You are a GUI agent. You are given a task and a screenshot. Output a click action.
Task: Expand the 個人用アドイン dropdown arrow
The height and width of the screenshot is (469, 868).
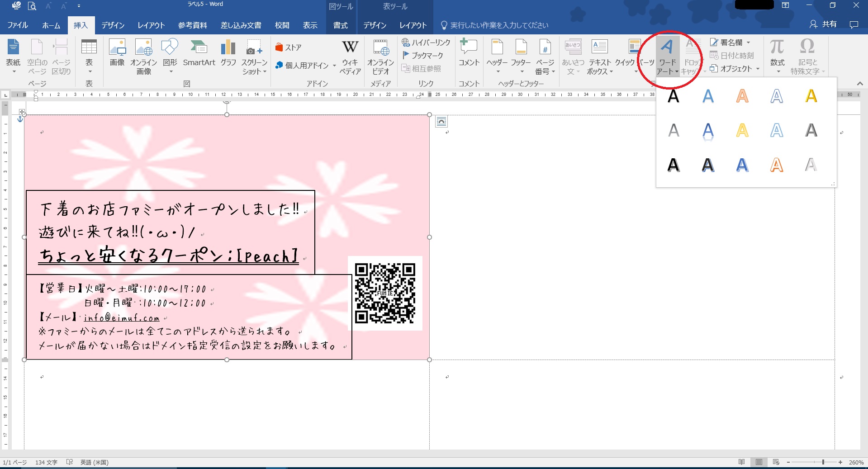pos(334,66)
